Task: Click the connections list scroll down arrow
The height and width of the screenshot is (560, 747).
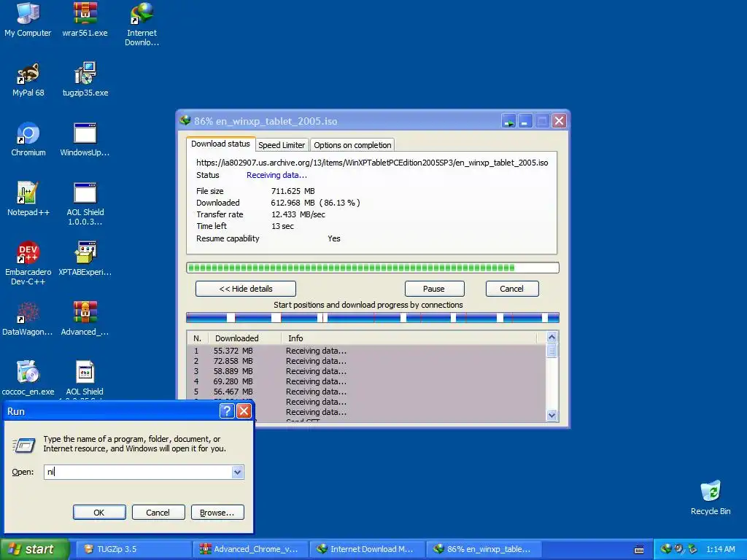Action: click(551, 415)
